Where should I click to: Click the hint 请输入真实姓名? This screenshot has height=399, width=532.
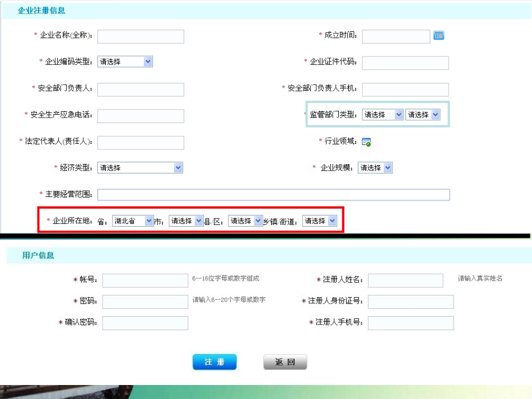(x=480, y=278)
